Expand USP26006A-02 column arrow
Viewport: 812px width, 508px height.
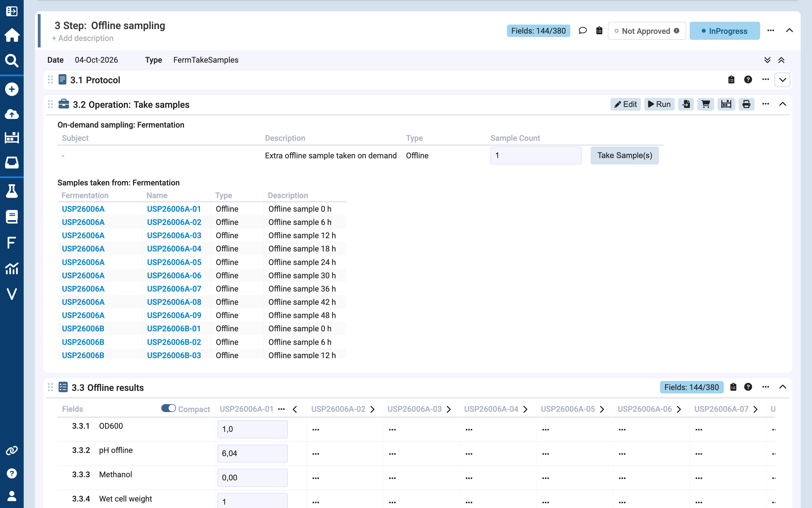(x=372, y=409)
